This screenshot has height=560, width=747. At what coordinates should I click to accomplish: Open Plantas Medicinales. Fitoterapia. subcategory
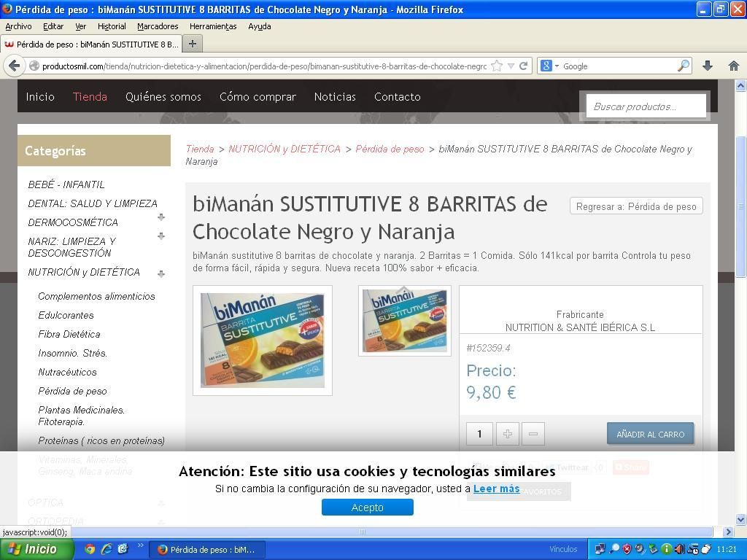point(82,416)
